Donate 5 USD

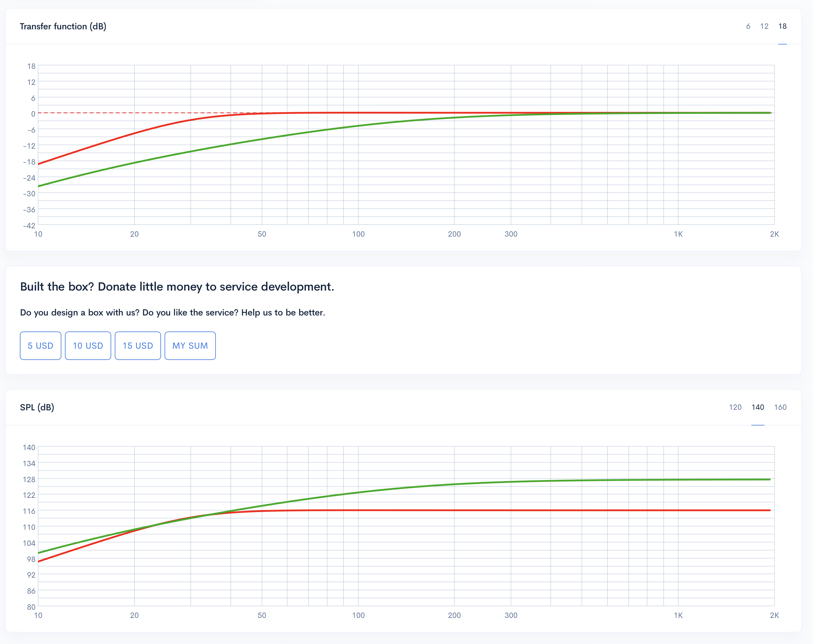tap(40, 346)
